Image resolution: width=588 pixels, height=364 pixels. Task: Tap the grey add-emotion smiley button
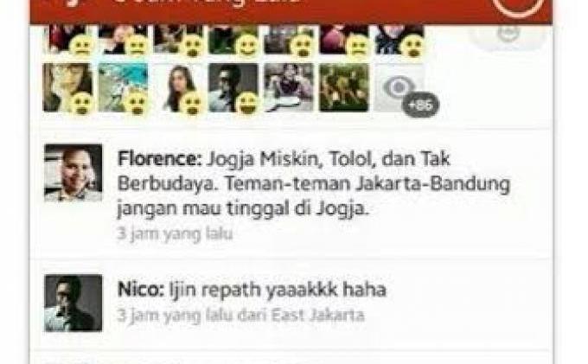(508, 35)
